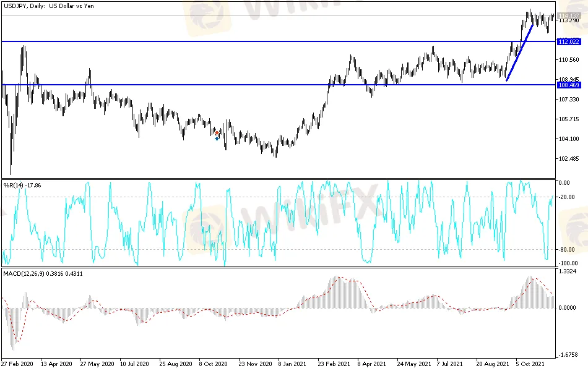
Task: Click the date label '24 May 2021'
Action: click(x=414, y=364)
